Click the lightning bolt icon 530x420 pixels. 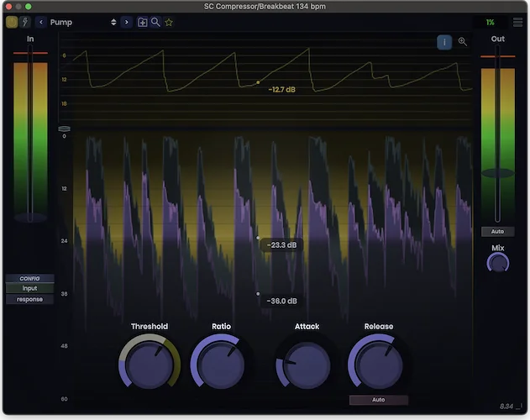25,23
